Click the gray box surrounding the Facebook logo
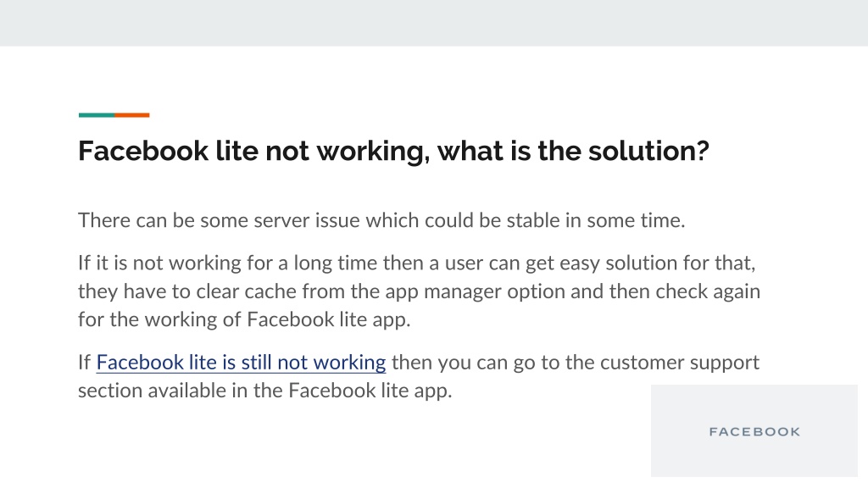This screenshot has width=868, height=488. (754, 430)
